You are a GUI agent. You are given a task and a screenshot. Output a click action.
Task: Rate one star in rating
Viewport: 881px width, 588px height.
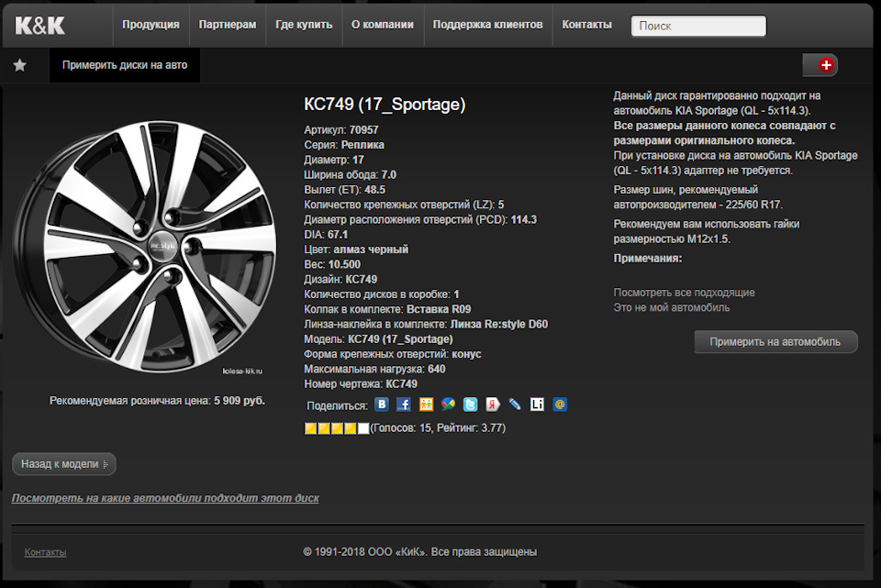pos(311,428)
